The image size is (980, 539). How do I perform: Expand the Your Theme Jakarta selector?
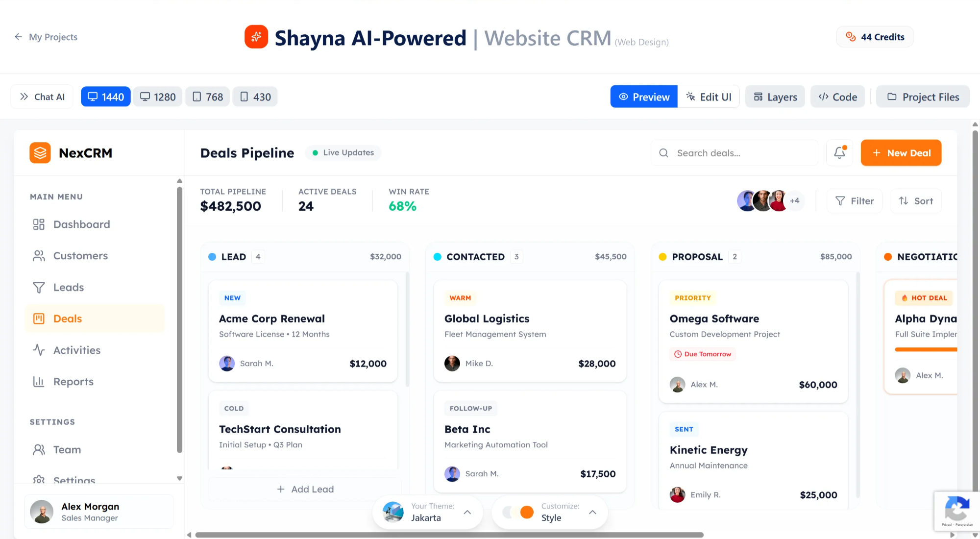coord(467,512)
